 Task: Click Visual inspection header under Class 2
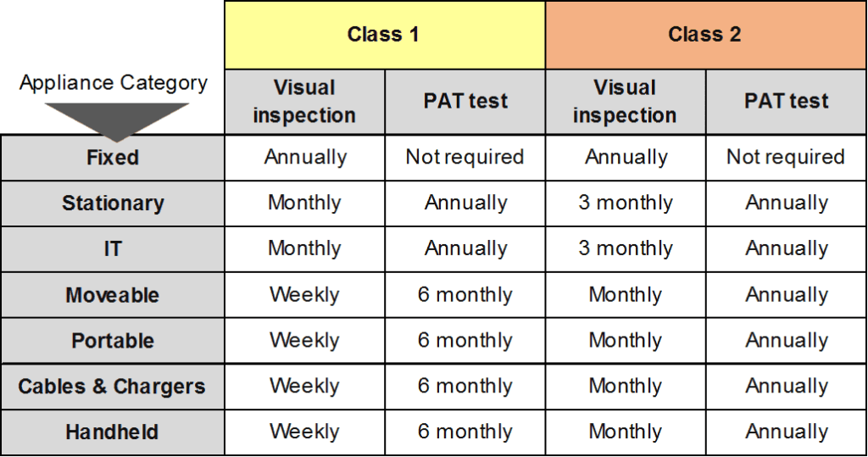tap(625, 101)
